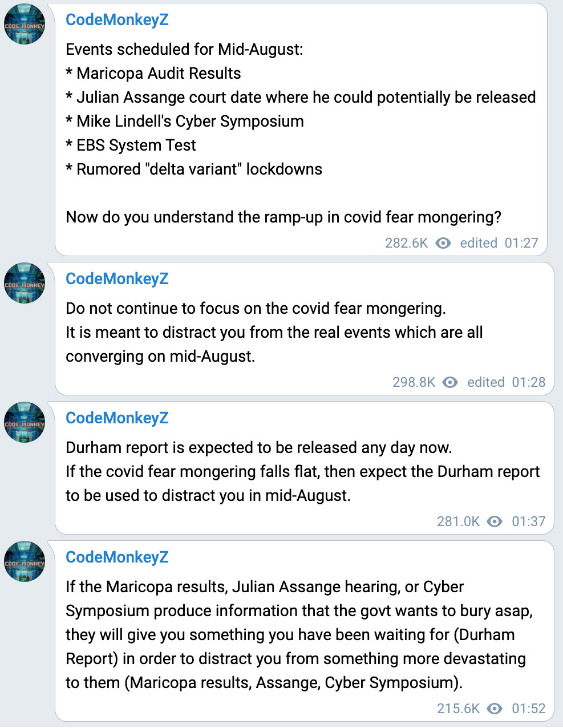
Task: Click the avatar beside the Maricopa results message
Action: pyautogui.click(x=25, y=561)
